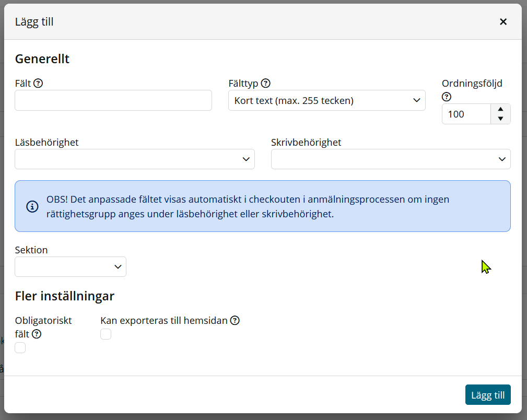This screenshot has height=420, width=527.
Task: Click the Generellt heading
Action: [42, 59]
